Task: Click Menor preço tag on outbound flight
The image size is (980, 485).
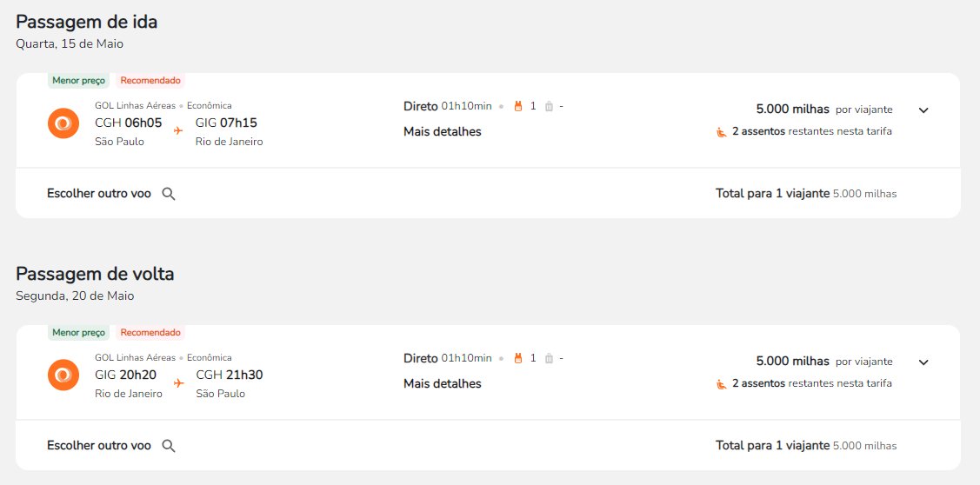Action: point(79,81)
